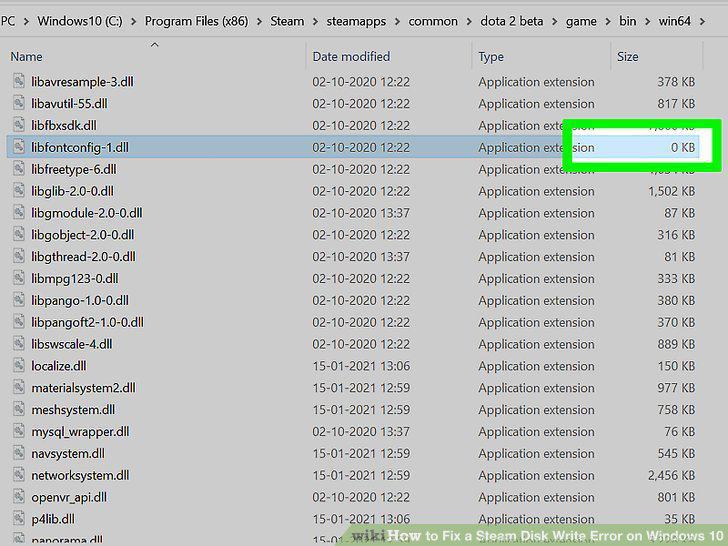Image resolution: width=728 pixels, height=546 pixels.
Task: Click the p4lib.dll file icon
Action: (19, 518)
